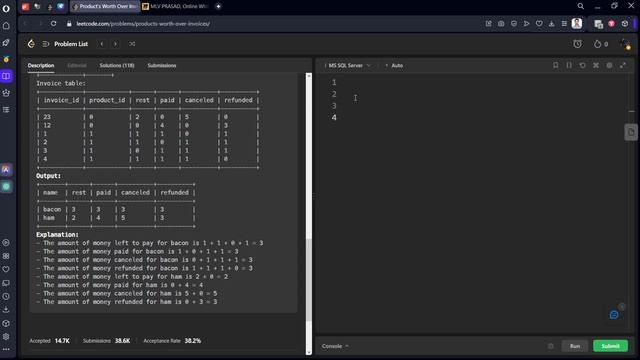Search tabs magnifier icon
Screen dimensions: 640x360
(580, 6)
